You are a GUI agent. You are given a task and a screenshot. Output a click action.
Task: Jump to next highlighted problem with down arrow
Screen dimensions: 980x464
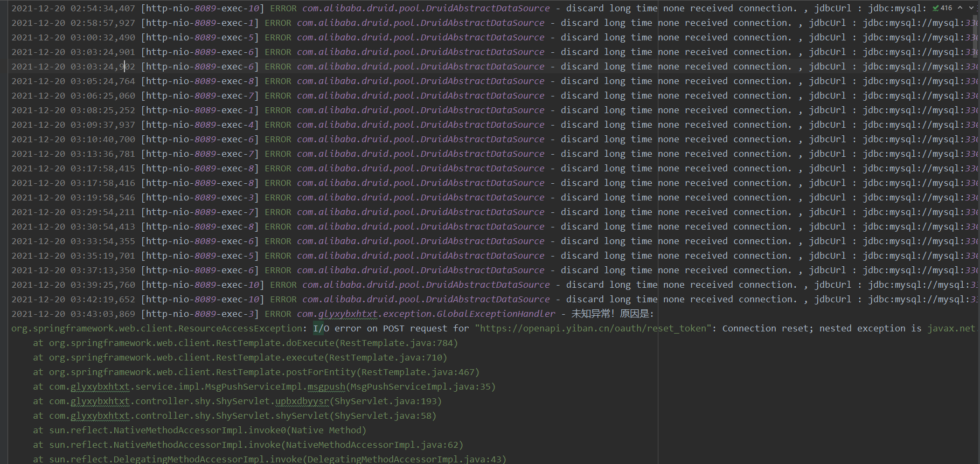pos(971,8)
